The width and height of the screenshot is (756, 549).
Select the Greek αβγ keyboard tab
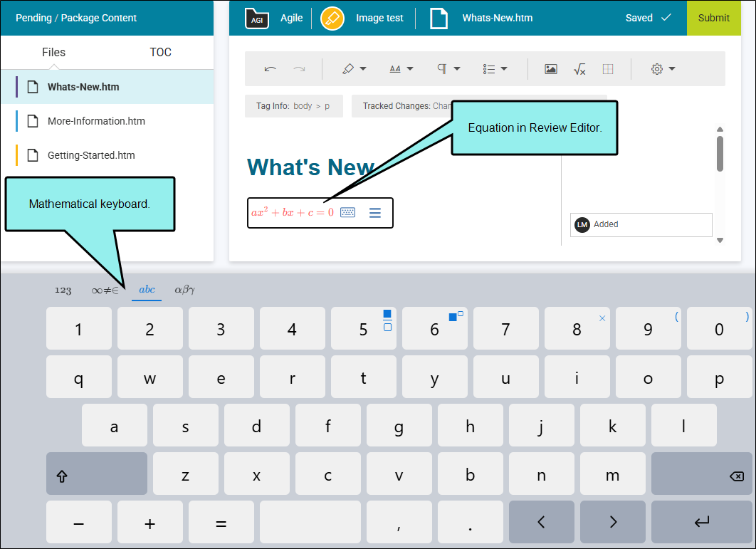tap(184, 290)
